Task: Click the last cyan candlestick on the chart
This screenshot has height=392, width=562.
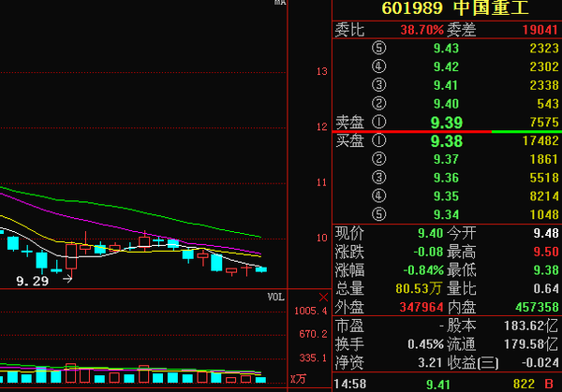Action: tap(261, 269)
